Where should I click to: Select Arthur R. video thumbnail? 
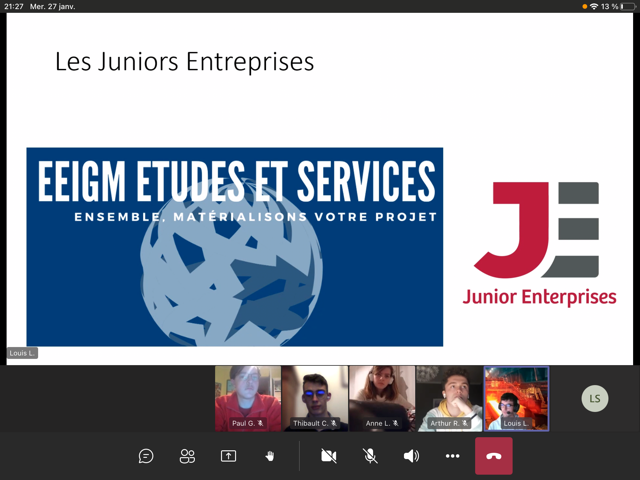point(449,398)
